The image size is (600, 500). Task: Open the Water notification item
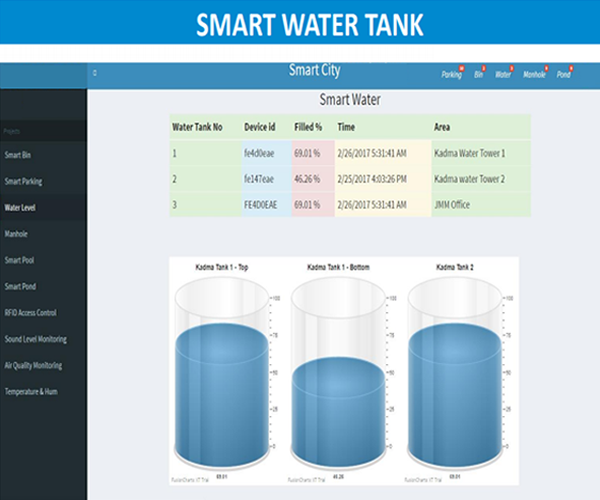504,74
